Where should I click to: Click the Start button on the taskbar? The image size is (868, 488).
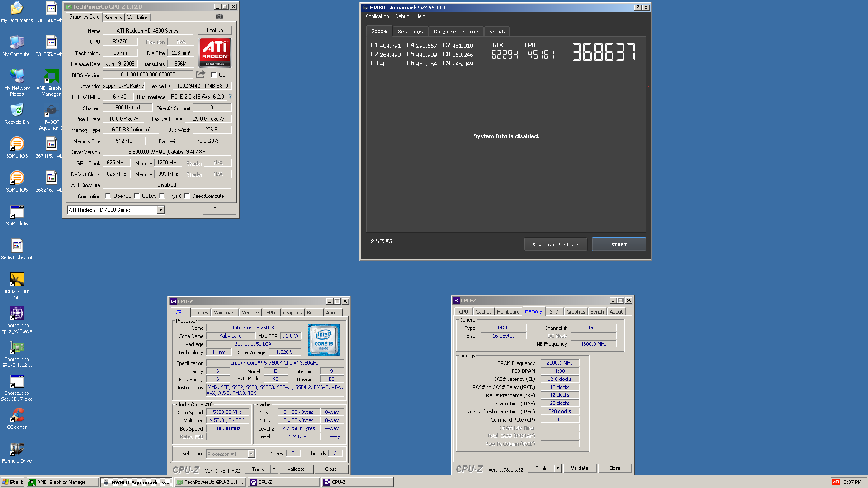click(13, 482)
